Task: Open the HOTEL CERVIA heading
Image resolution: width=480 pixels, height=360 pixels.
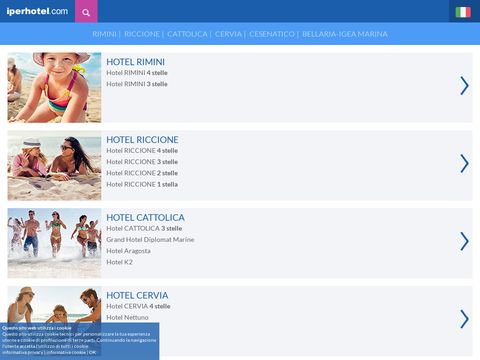Action: point(137,295)
